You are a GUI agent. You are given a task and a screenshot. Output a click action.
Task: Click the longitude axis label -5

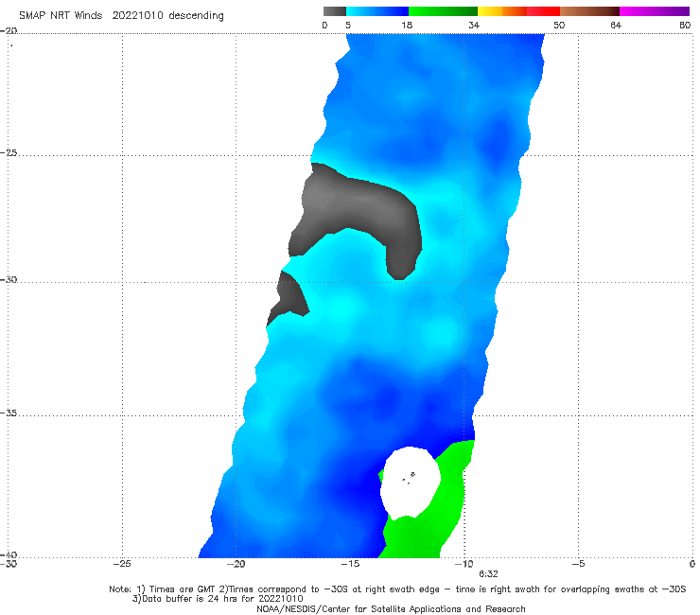coord(578,564)
